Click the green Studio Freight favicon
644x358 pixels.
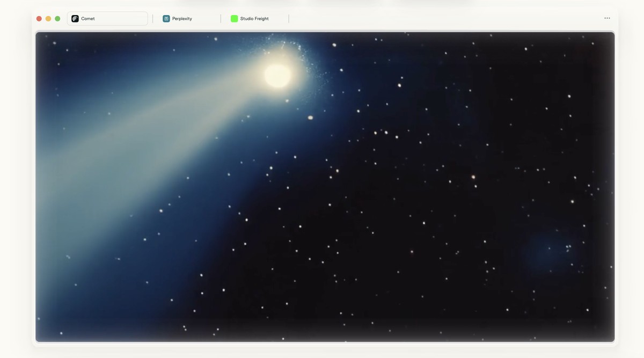[x=235, y=19]
